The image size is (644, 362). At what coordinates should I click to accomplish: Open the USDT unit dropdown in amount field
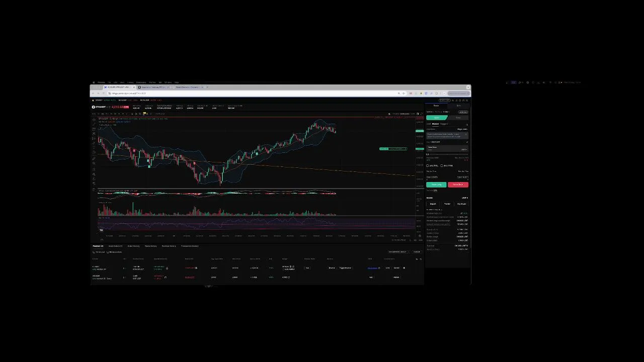(x=463, y=150)
